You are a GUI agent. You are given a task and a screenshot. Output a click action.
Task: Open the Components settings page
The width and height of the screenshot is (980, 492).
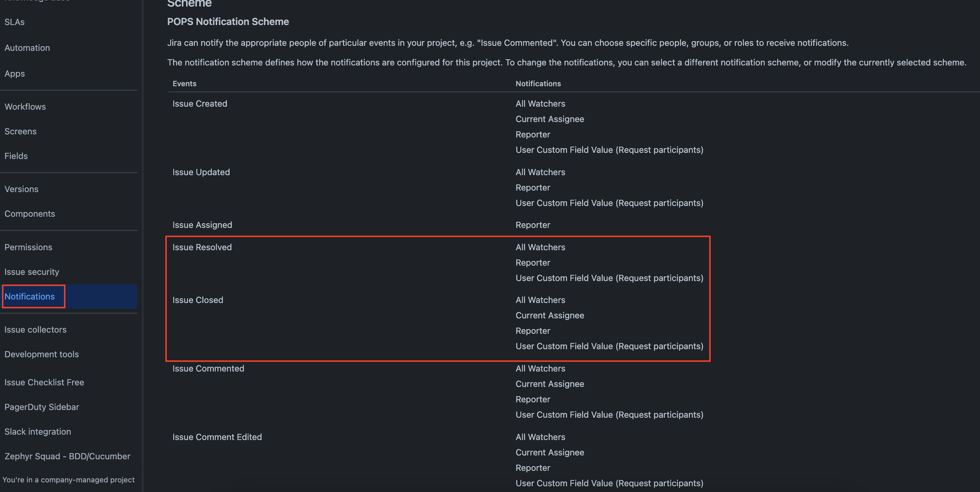(30, 214)
